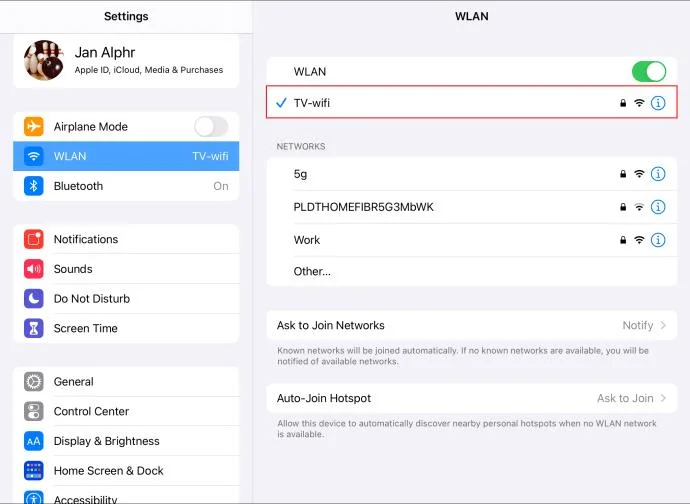Click Bluetooth On status text
The image size is (690, 504).
click(x=221, y=186)
